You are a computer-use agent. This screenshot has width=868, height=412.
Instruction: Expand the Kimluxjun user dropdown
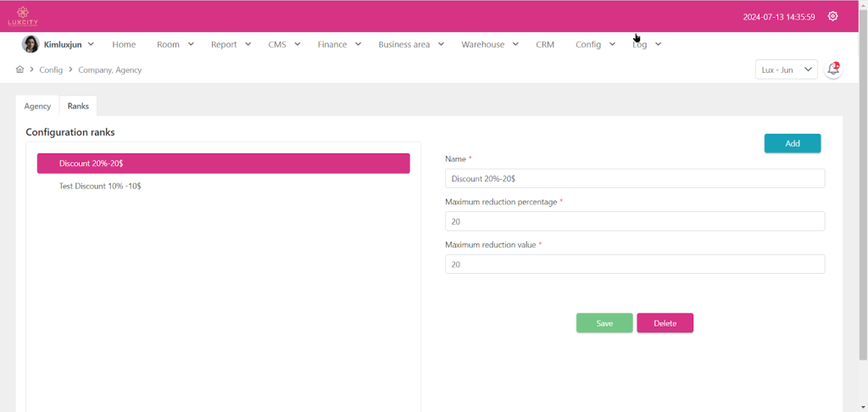pos(90,44)
